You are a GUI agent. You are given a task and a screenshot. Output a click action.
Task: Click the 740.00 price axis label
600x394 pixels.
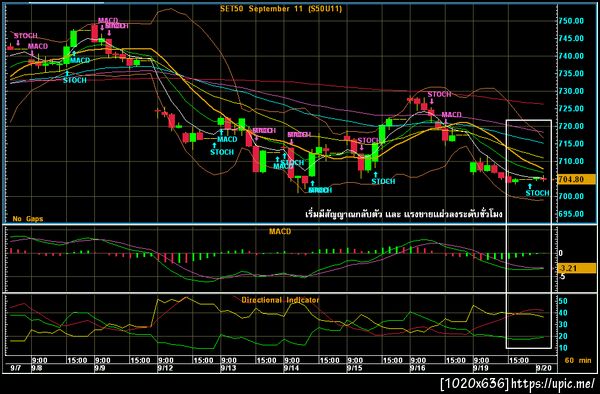[571, 56]
